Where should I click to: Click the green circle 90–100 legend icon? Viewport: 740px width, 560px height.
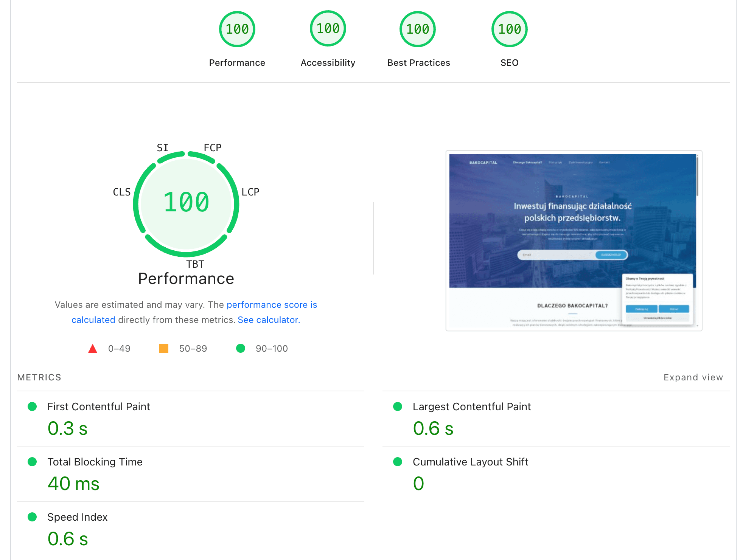(241, 348)
